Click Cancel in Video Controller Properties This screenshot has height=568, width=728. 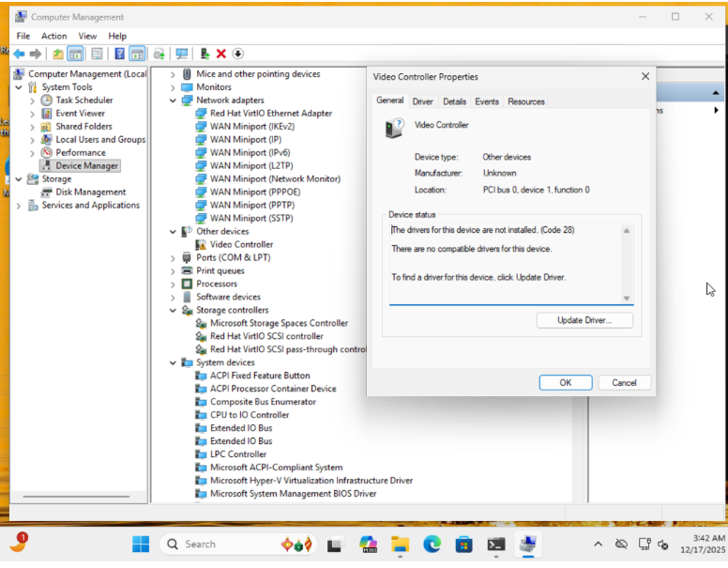click(x=624, y=382)
